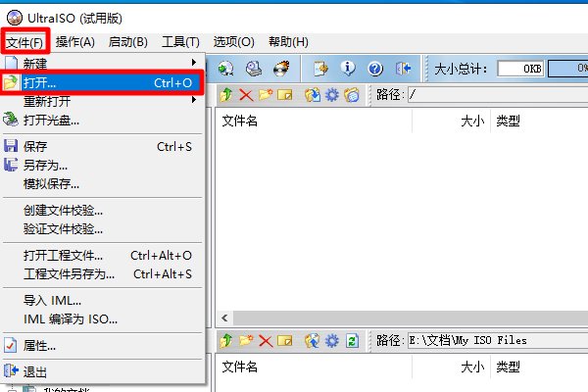This screenshot has height=392, width=588.
Task: Click the up-folder arrow in image pane toolbar
Action: click(226, 95)
